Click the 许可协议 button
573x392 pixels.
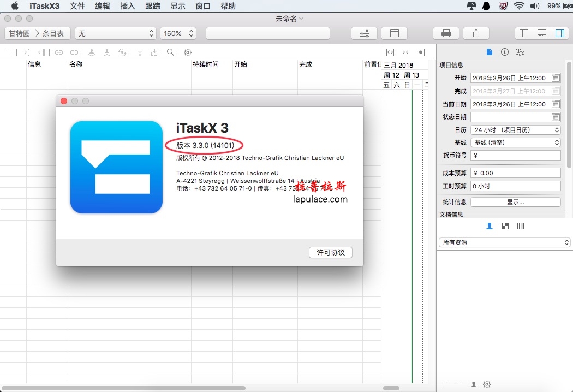[x=331, y=252]
